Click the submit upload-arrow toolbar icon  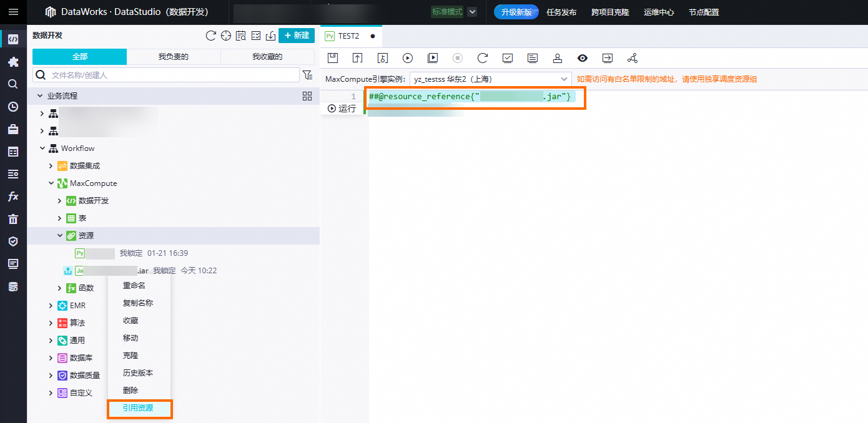click(358, 58)
